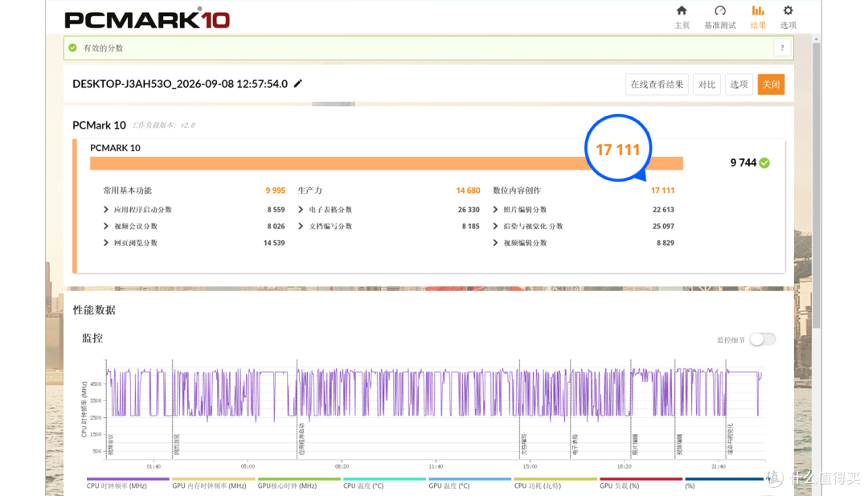
Task: Expand 视频会议分数 row
Action: (106, 227)
